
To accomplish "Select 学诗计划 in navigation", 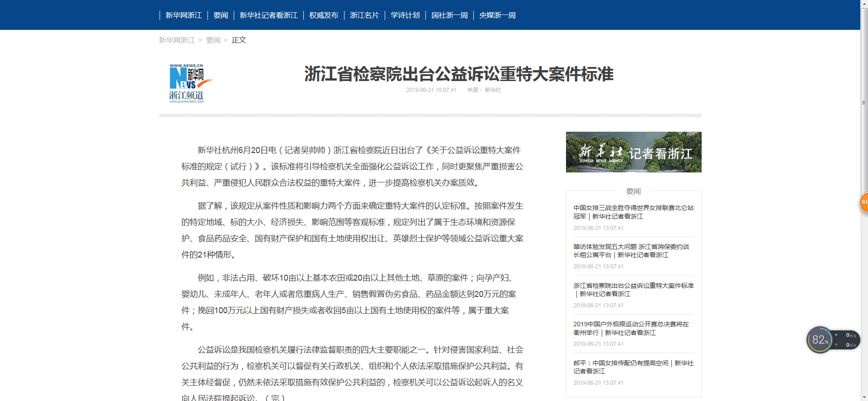I will (x=405, y=15).
